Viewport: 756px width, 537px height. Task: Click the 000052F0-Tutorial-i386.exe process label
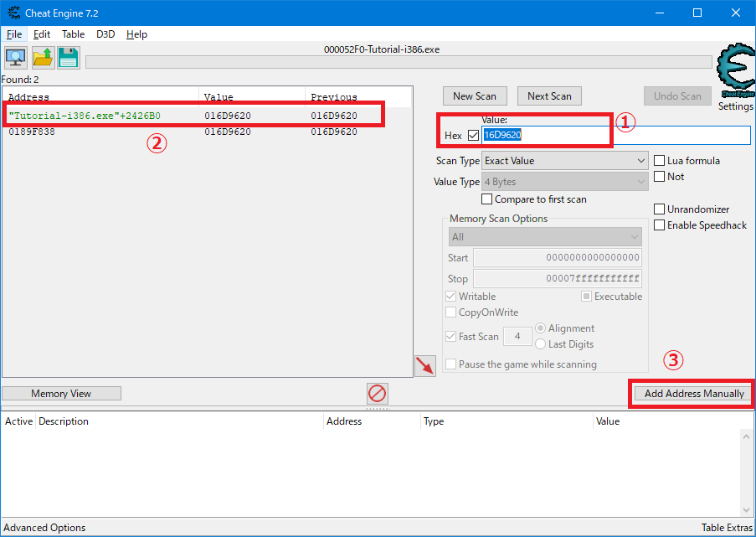pyautogui.click(x=382, y=49)
